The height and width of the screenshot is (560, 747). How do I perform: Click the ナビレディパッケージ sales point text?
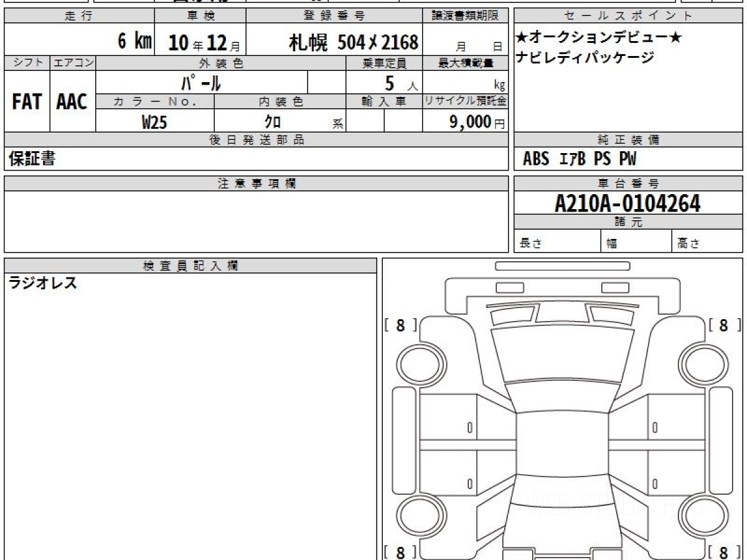click(585, 58)
